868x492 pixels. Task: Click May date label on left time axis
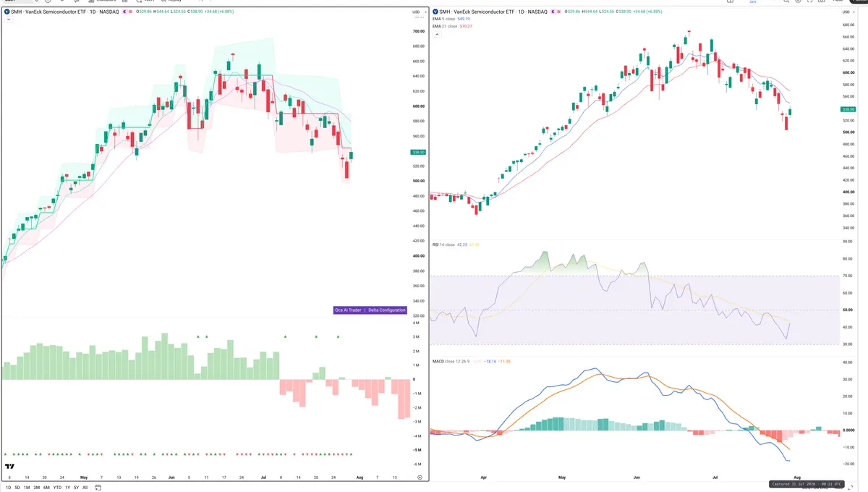83,478
